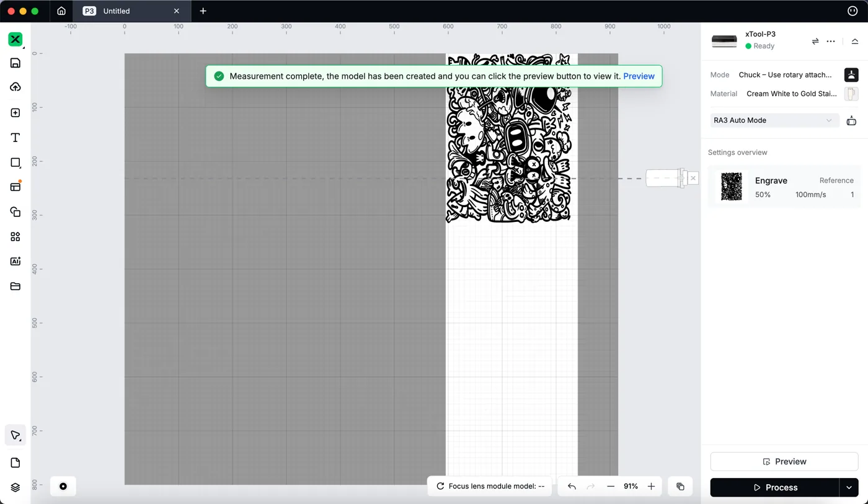Click the Focus lens module model label

[496, 486]
